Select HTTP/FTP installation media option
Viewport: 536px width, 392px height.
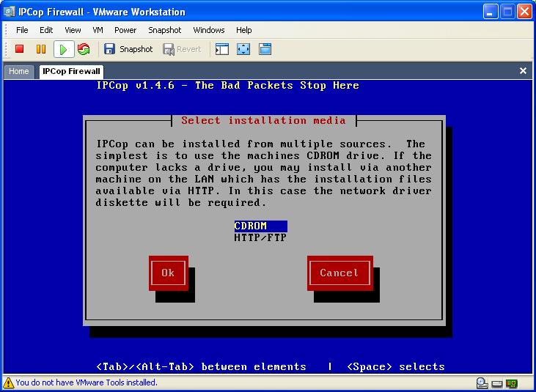pyautogui.click(x=260, y=237)
